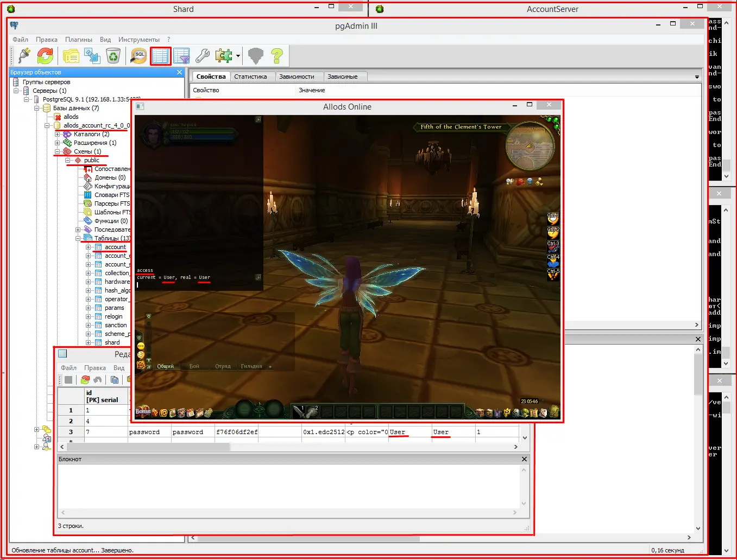Select the params table in tree
Image resolution: width=737 pixels, height=560 pixels.
point(114,308)
